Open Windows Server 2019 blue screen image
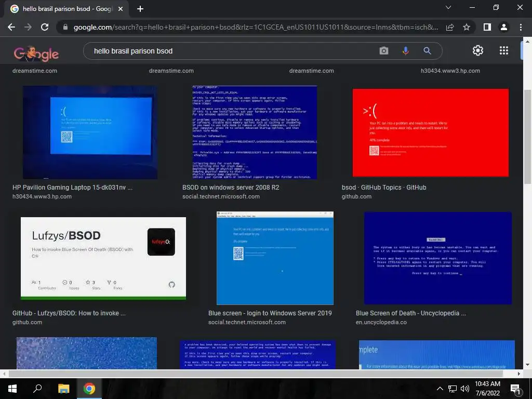The image size is (532, 399). [275, 258]
